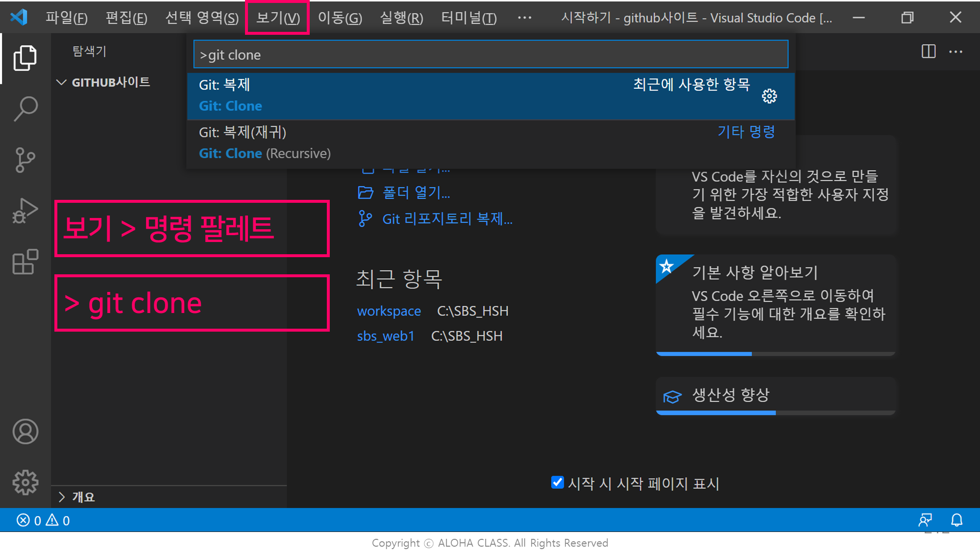Image resolution: width=980 pixels, height=555 pixels.
Task: Open notifications bell in status bar
Action: point(957,520)
